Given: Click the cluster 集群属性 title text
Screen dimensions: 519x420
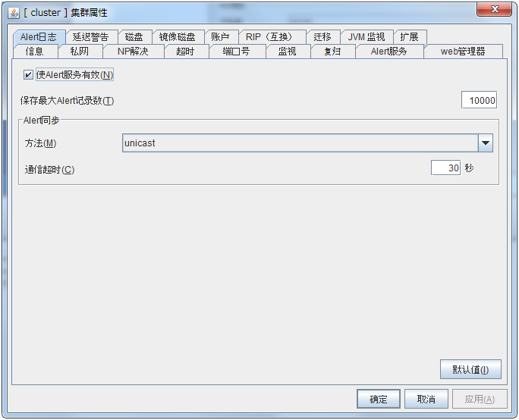Looking at the screenshot, I should click(x=65, y=13).
